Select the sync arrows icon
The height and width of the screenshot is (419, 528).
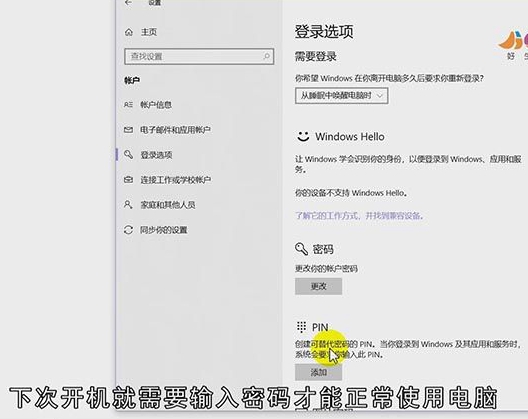(128, 230)
